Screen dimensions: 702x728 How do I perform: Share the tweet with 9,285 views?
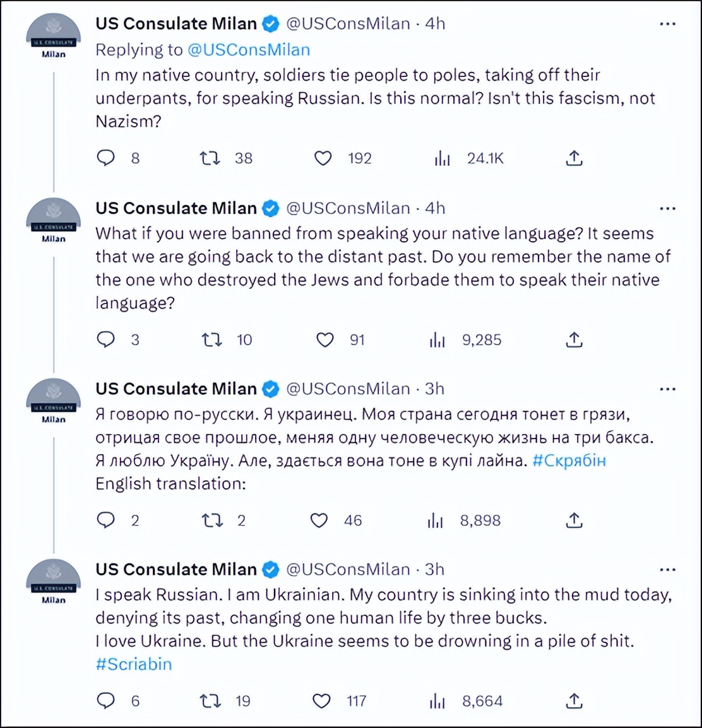[x=574, y=340]
